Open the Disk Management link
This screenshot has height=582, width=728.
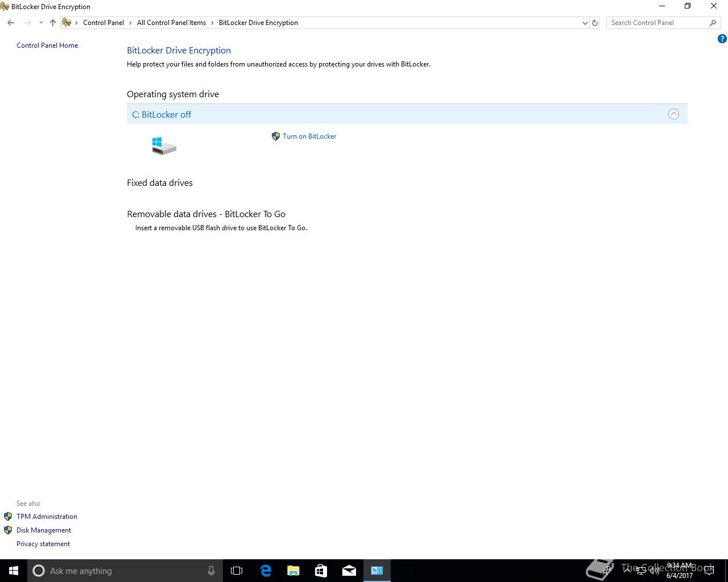pyautogui.click(x=44, y=530)
